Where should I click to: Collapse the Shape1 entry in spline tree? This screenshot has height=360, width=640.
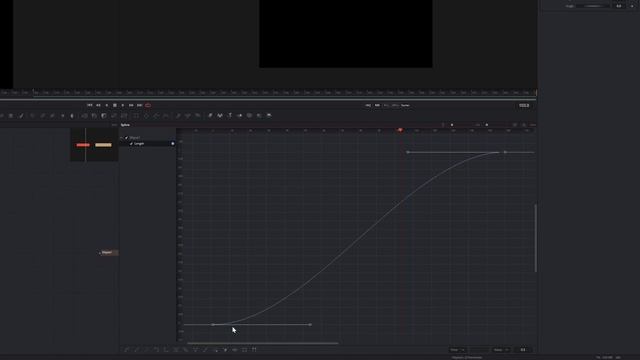coord(122,138)
